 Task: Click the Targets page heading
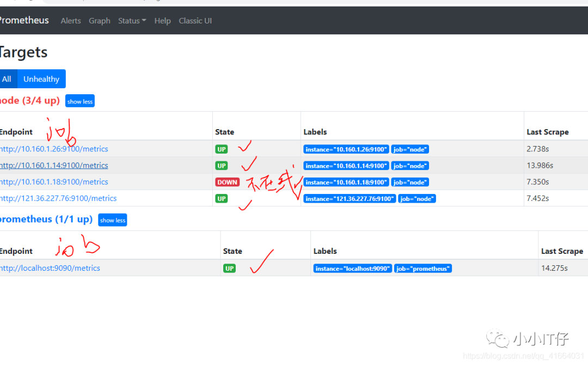pyautogui.click(x=23, y=52)
